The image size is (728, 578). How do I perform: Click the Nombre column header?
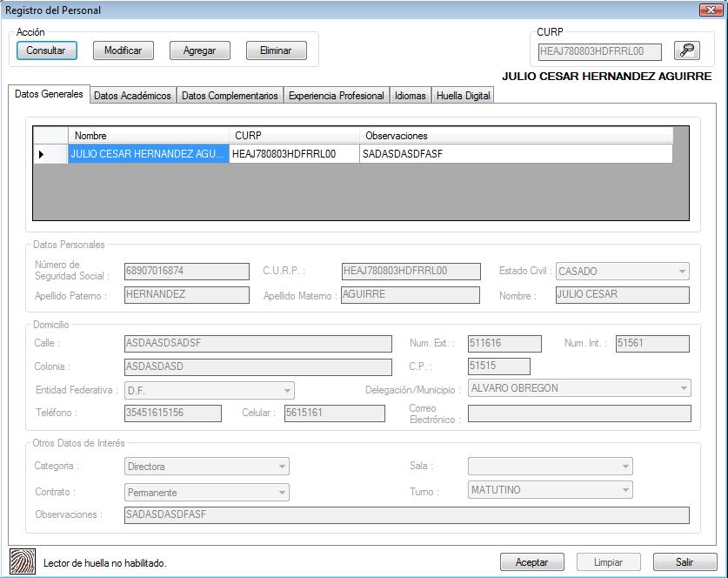tap(149, 136)
